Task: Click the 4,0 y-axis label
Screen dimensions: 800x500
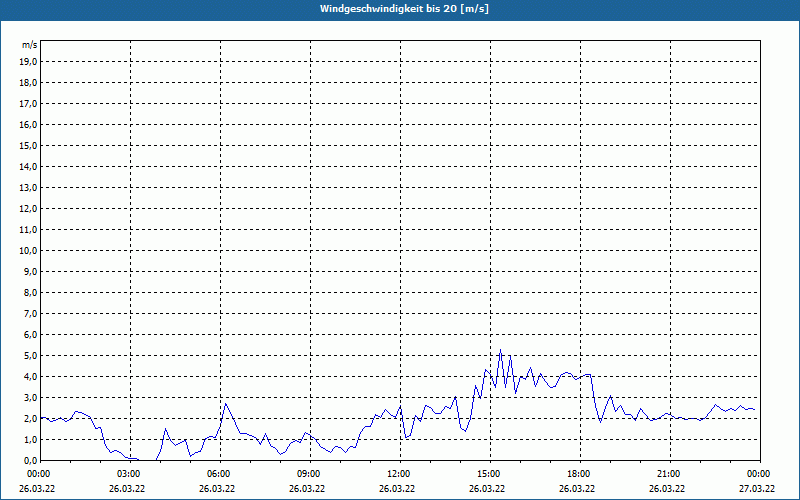Action: coord(30,377)
